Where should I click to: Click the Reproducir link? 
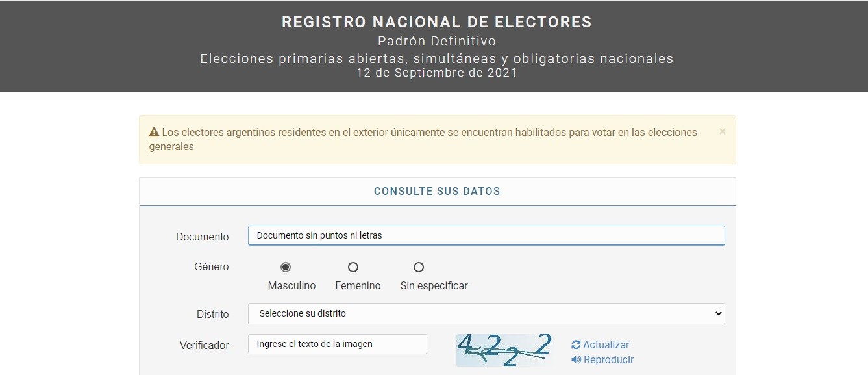[x=608, y=359]
